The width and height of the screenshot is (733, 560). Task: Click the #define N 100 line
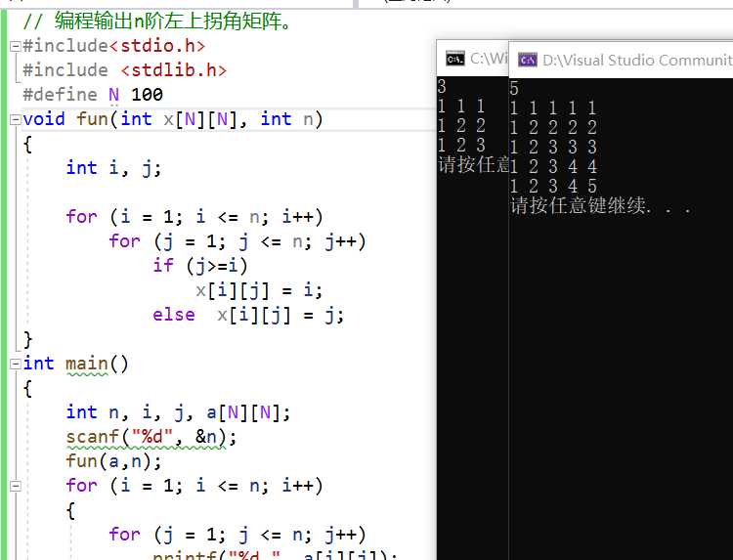click(x=93, y=95)
